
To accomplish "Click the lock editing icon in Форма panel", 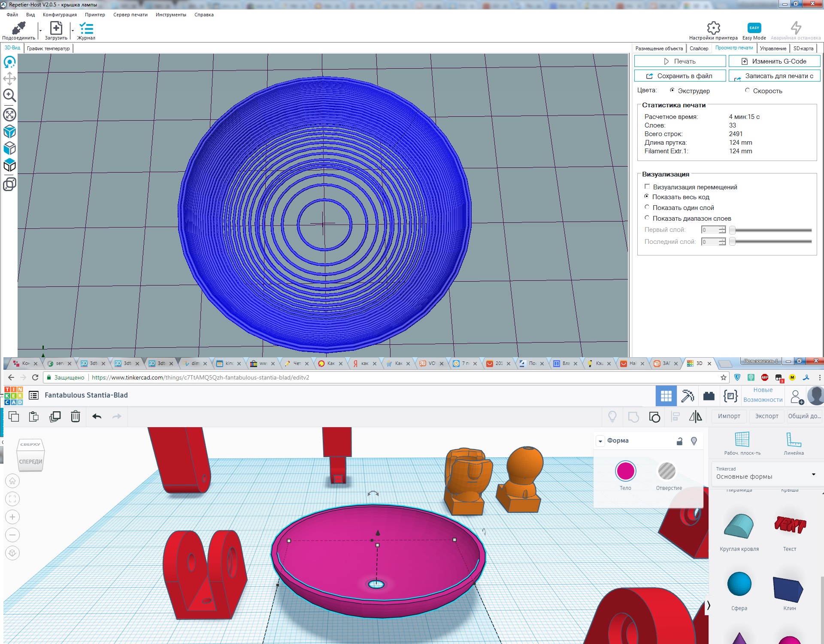I will click(679, 441).
